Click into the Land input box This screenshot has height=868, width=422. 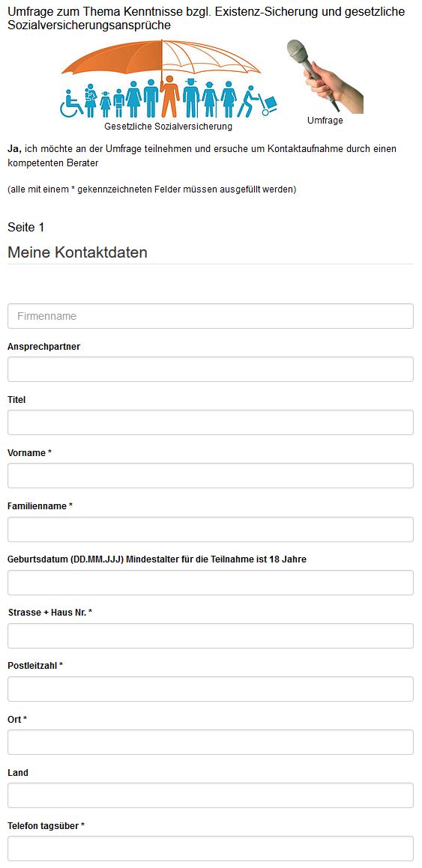coord(211,795)
